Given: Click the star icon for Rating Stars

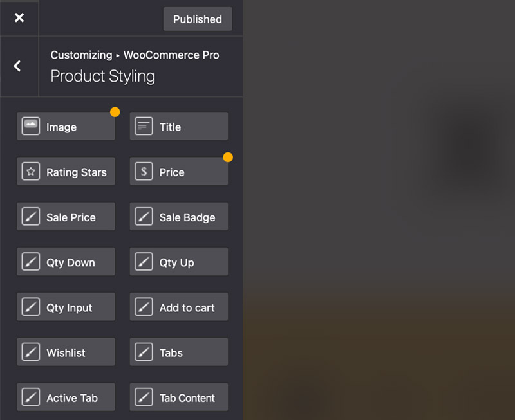Looking at the screenshot, I should (31, 172).
